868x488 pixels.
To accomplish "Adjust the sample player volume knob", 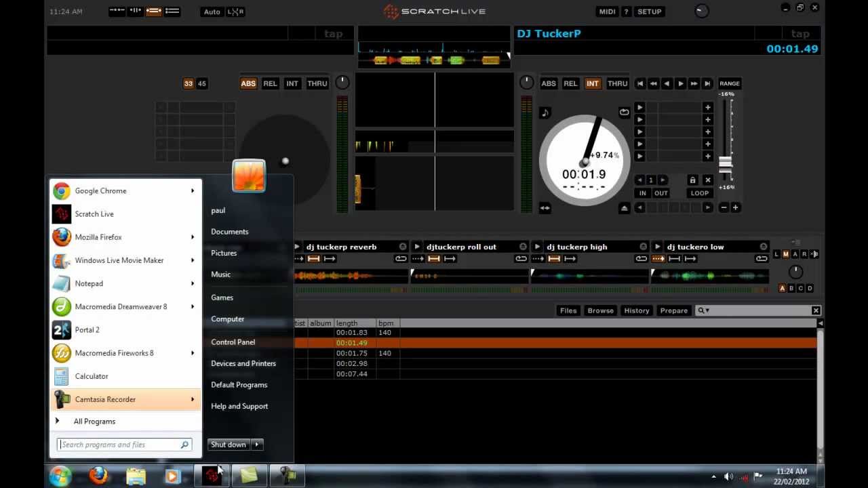I will pos(795,272).
